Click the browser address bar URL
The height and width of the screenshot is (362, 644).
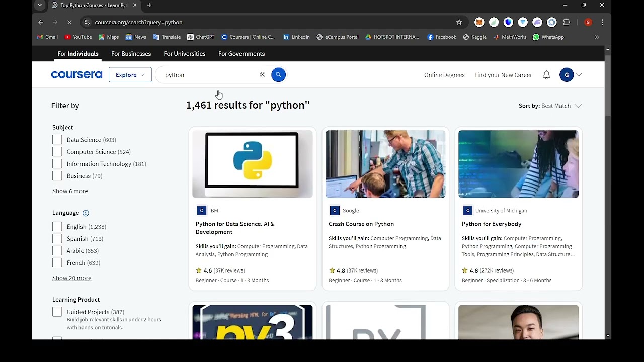[138, 22]
